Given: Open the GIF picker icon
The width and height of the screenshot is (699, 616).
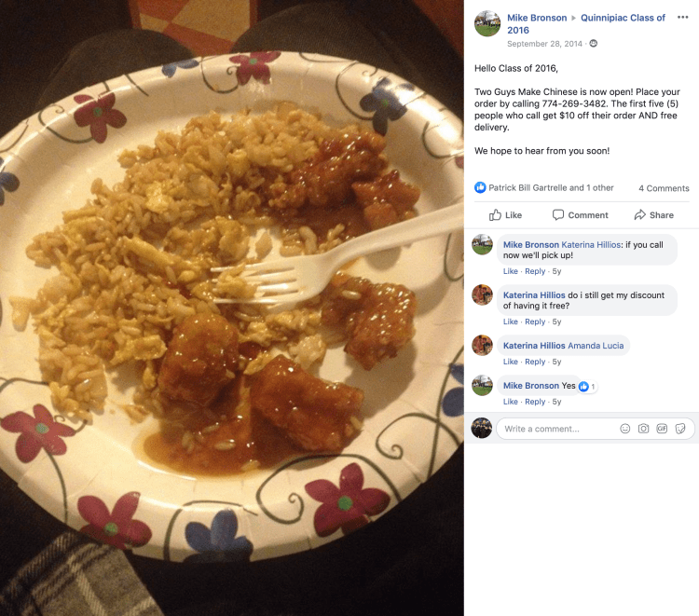Looking at the screenshot, I should click(662, 429).
